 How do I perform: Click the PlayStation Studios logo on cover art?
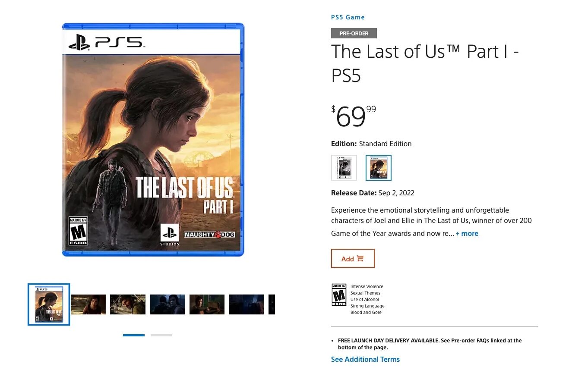170,235
